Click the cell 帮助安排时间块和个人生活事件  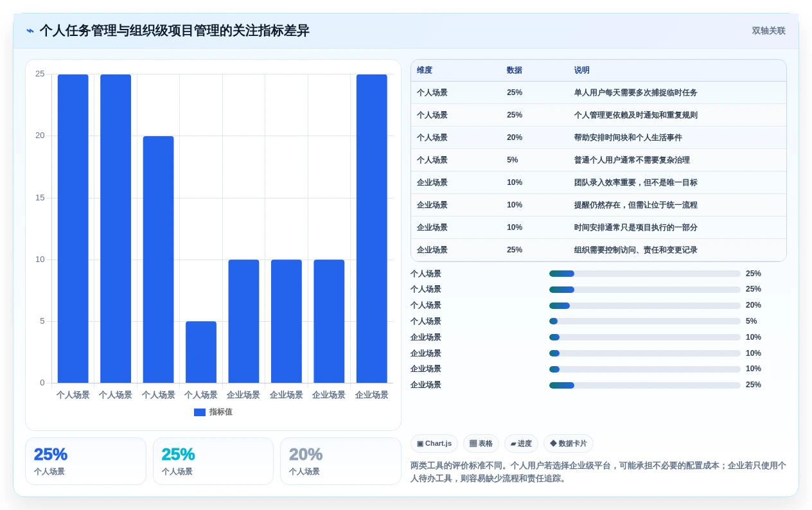point(628,137)
